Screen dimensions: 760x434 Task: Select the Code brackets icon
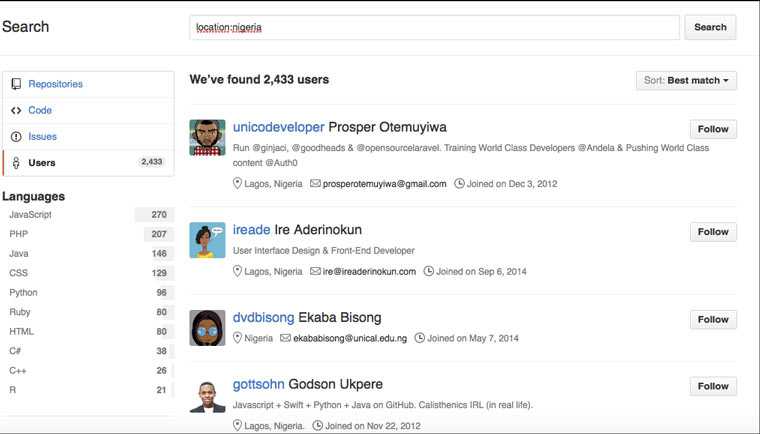point(16,110)
